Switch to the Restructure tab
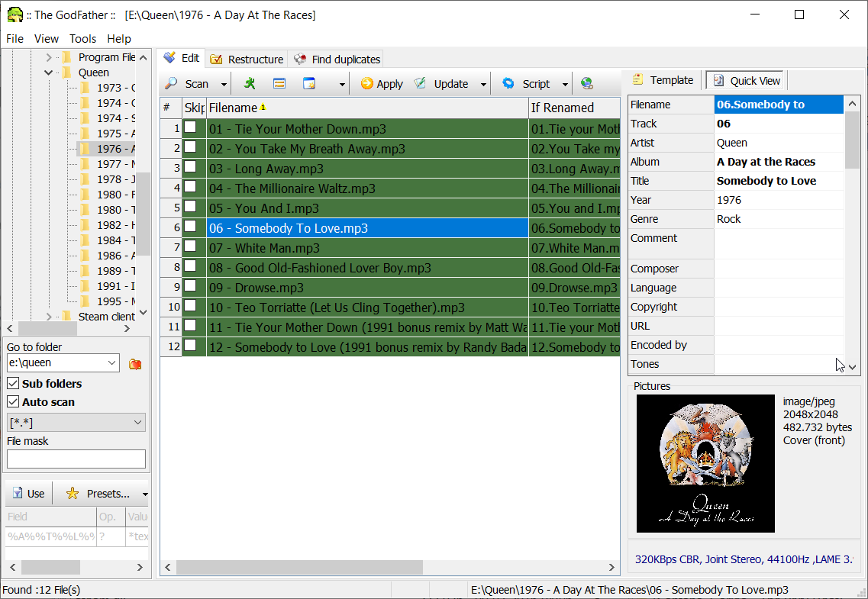 coord(247,60)
